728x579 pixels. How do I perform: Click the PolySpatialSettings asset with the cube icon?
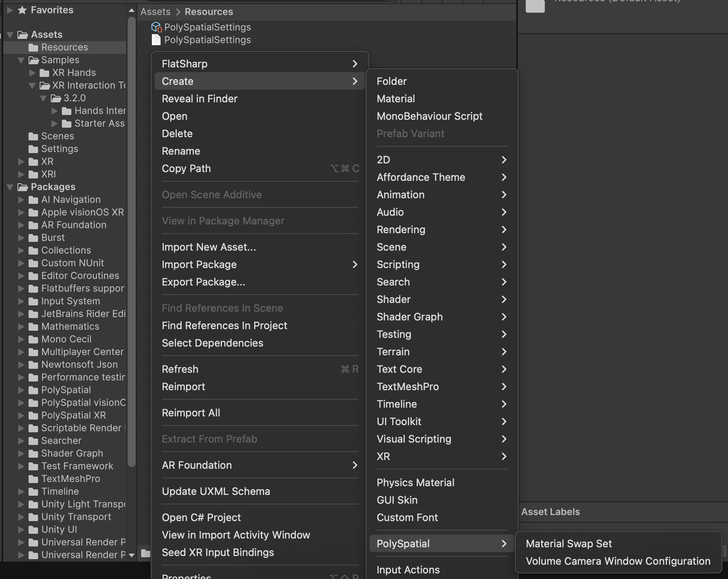click(x=201, y=27)
